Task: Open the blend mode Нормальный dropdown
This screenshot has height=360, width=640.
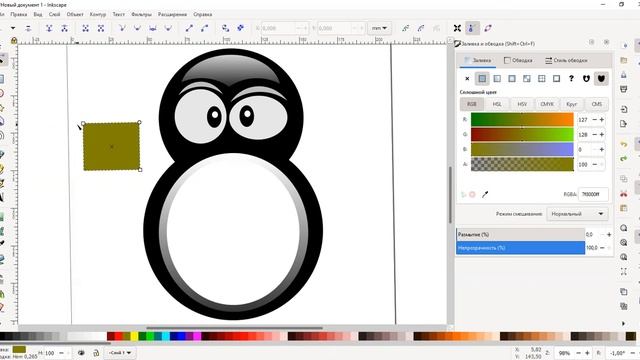Action: [x=577, y=214]
